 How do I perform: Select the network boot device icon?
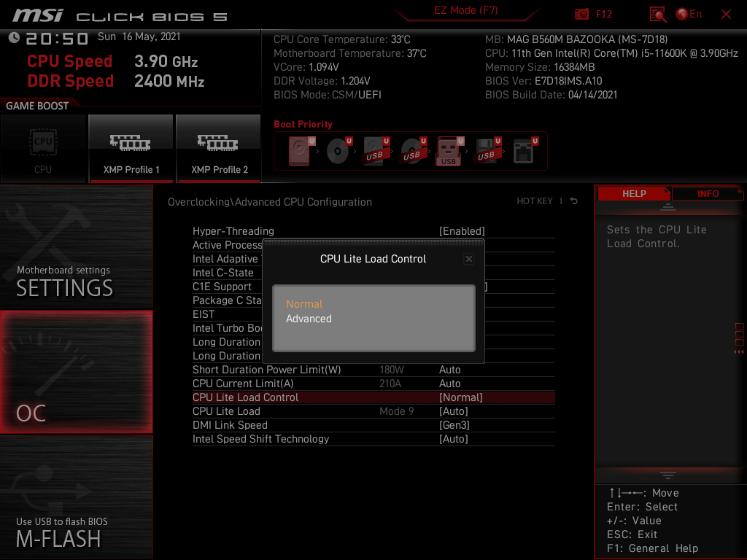(525, 151)
